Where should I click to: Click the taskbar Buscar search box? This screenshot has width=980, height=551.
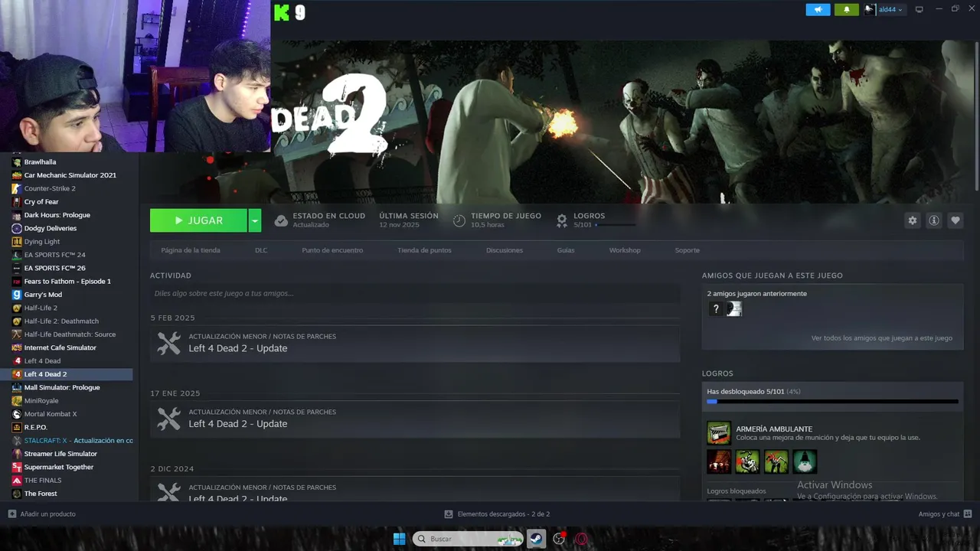pos(468,539)
